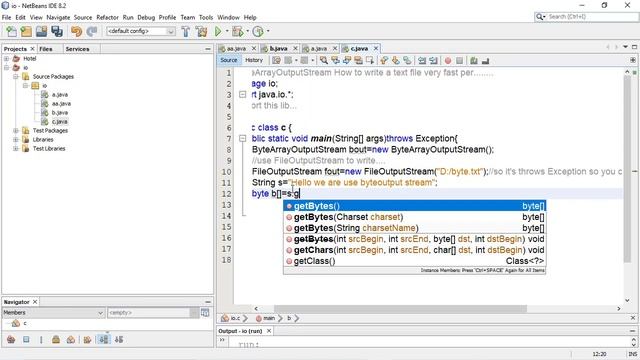The image size is (640, 360).
Task: Select getBytes(Charset charset) completion item
Action: point(414,217)
